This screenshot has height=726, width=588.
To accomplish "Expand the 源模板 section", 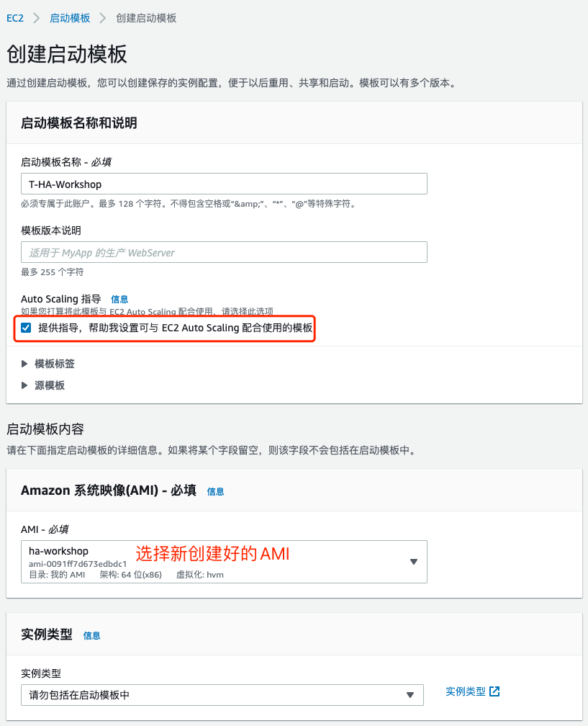I will pyautogui.click(x=49, y=385).
